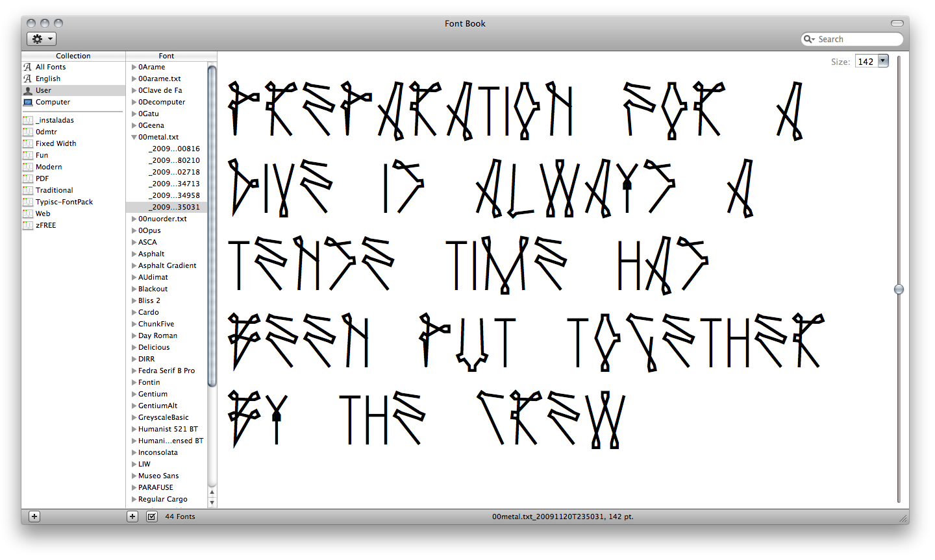Click the font list scroll up arrow
This screenshot has height=560, width=935.
point(212,493)
